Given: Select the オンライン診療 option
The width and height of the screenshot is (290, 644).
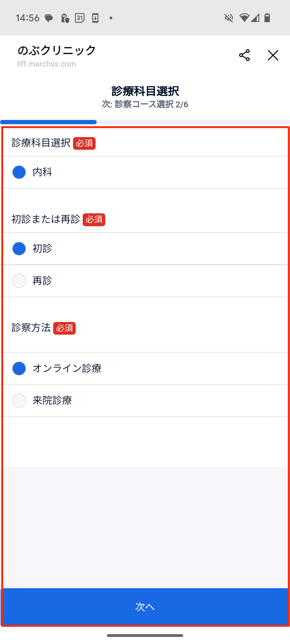Looking at the screenshot, I should pyautogui.click(x=19, y=368).
